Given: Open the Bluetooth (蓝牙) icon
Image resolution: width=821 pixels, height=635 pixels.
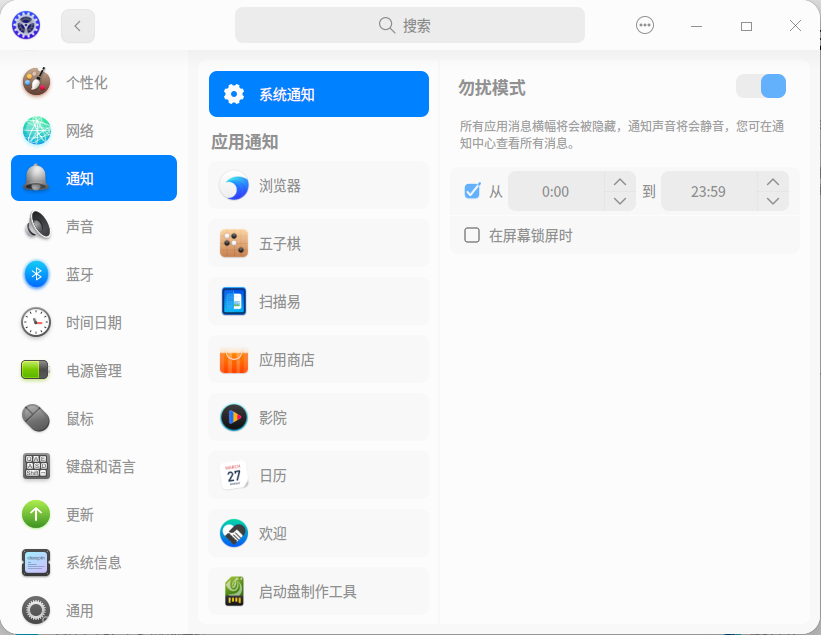Looking at the screenshot, I should (x=36, y=274).
